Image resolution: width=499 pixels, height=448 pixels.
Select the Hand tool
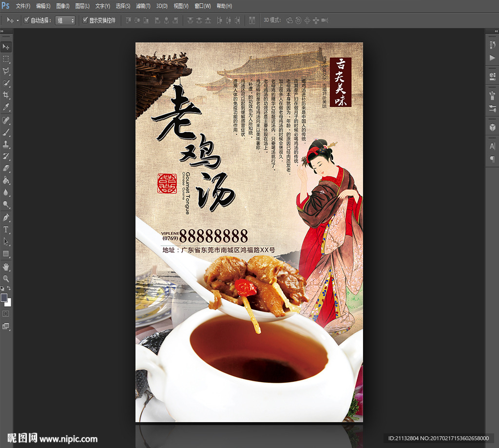(x=6, y=267)
